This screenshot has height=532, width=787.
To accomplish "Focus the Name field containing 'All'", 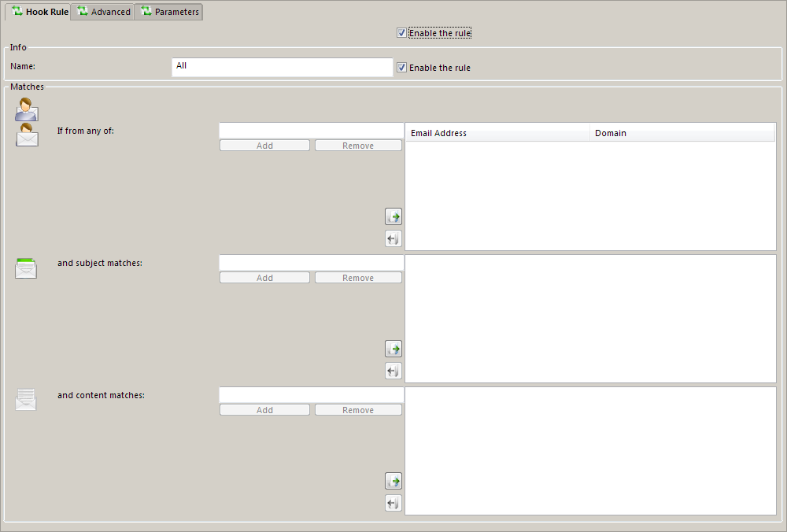I will pos(282,68).
